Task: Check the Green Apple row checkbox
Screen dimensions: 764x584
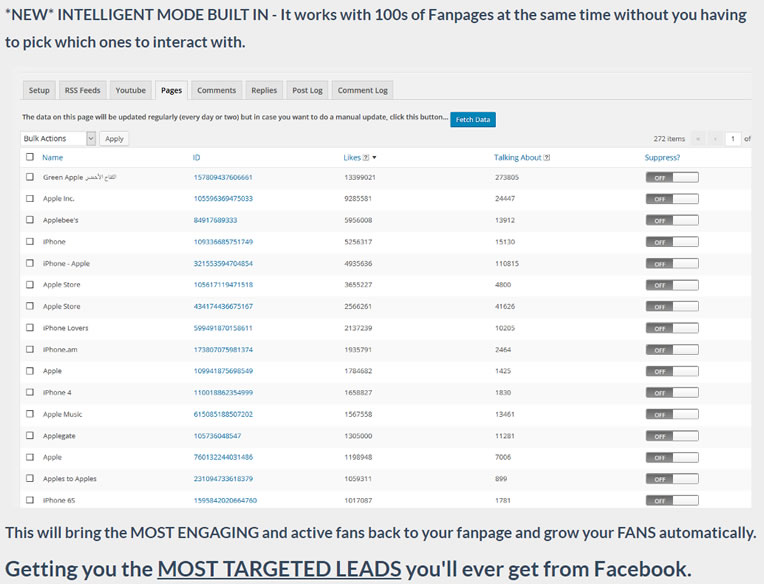Action: 30,177
